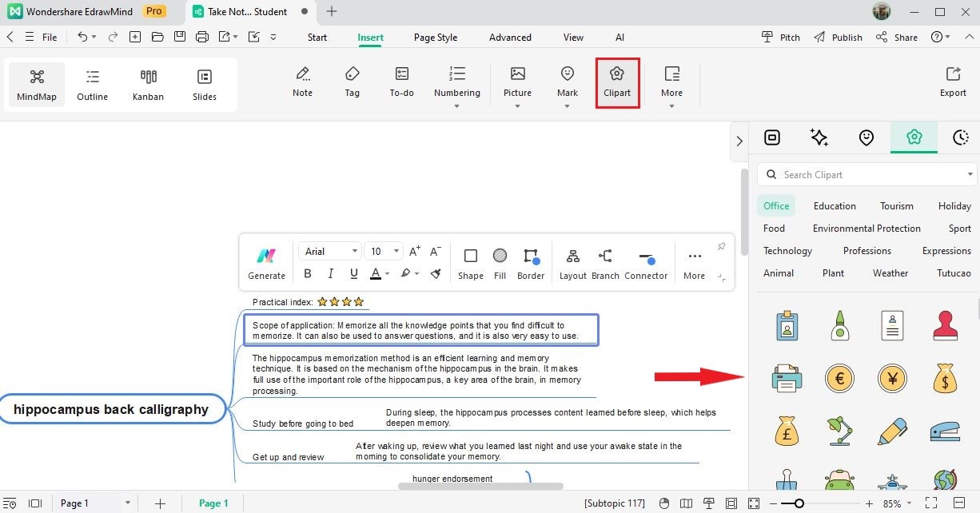Open the Layout options
The image size is (980, 513).
(572, 264)
